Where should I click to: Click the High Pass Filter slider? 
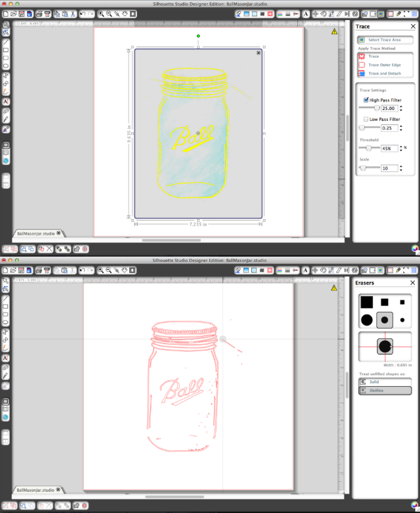(x=370, y=108)
